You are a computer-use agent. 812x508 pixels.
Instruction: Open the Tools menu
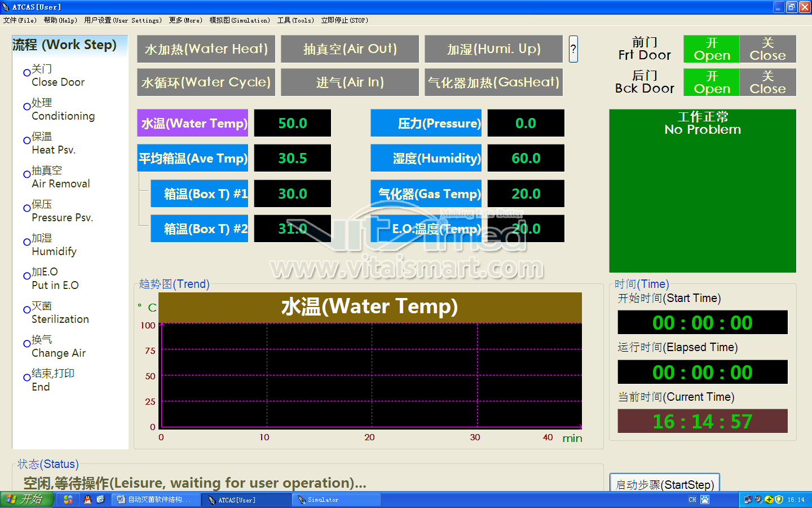pyautogui.click(x=295, y=20)
